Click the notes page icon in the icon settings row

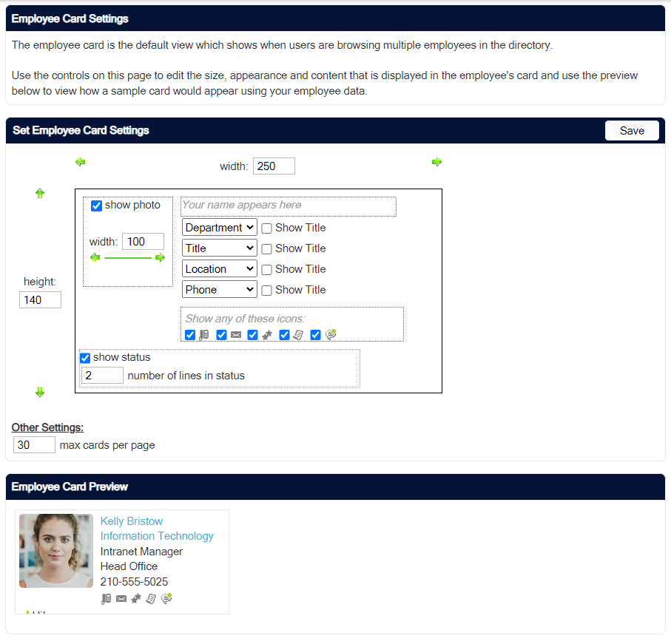tap(298, 335)
